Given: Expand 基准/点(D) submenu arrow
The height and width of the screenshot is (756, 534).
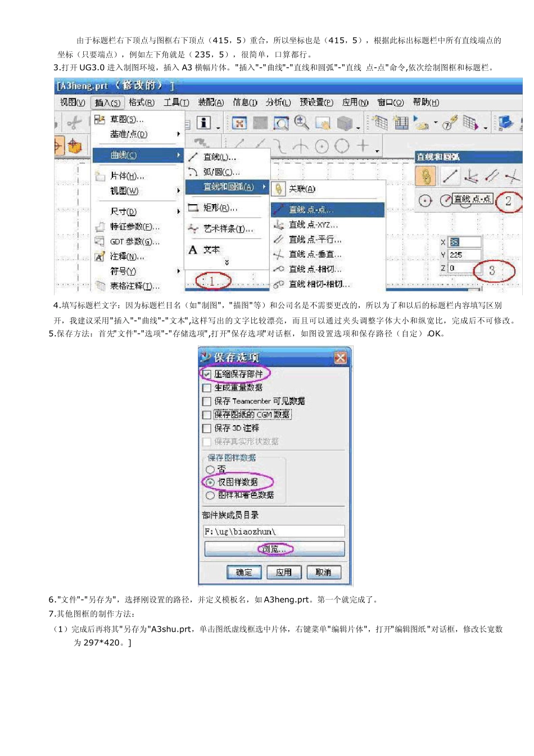Looking at the screenshot, I should 179,134.
